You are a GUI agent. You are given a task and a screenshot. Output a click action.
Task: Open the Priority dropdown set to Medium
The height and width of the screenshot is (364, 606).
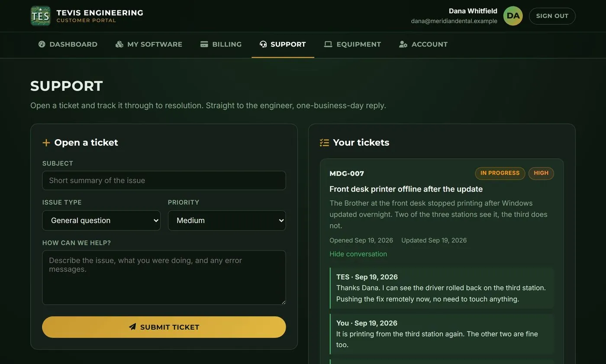point(227,220)
